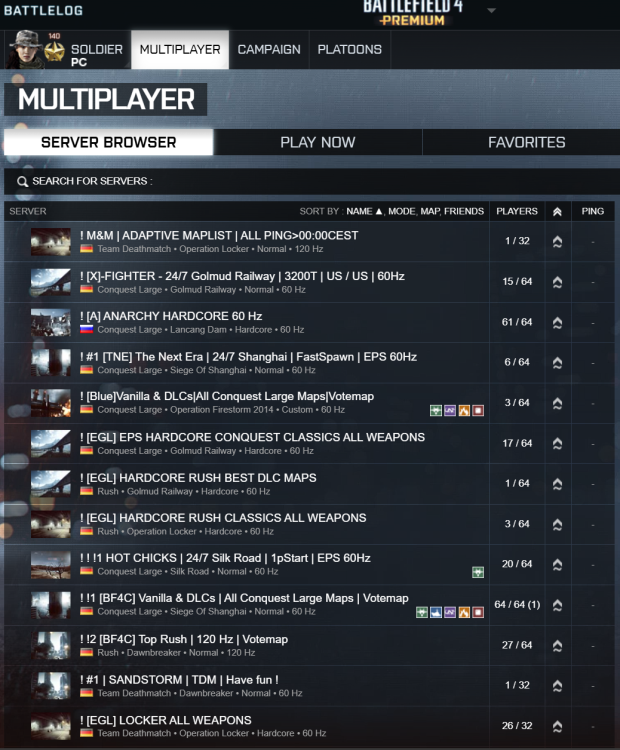Sort server list by NAME
This screenshot has width=620, height=750.
tap(359, 211)
